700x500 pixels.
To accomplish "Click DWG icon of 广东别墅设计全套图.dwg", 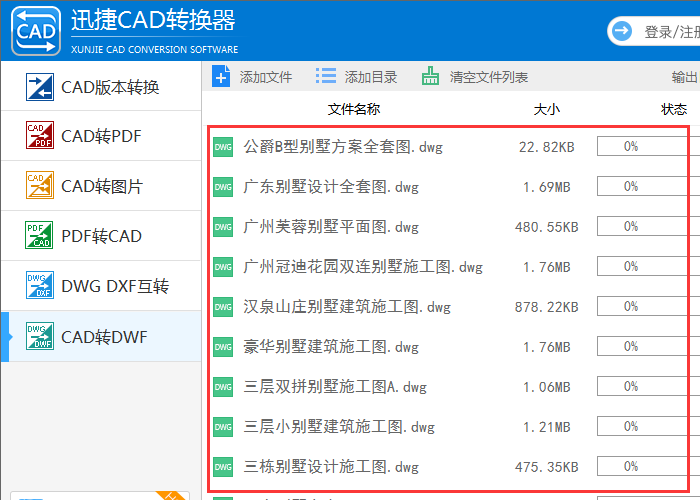I will click(x=223, y=187).
